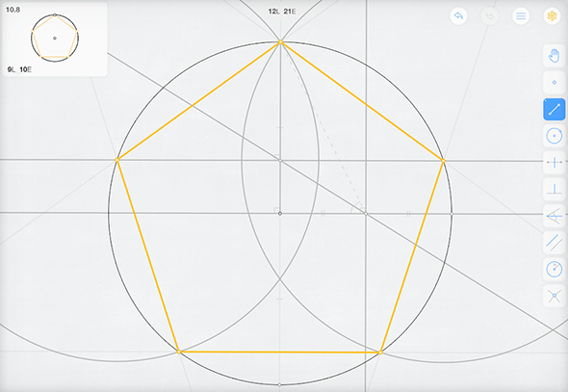Select the Intersect tool
The height and width of the screenshot is (392, 568).
554,297
